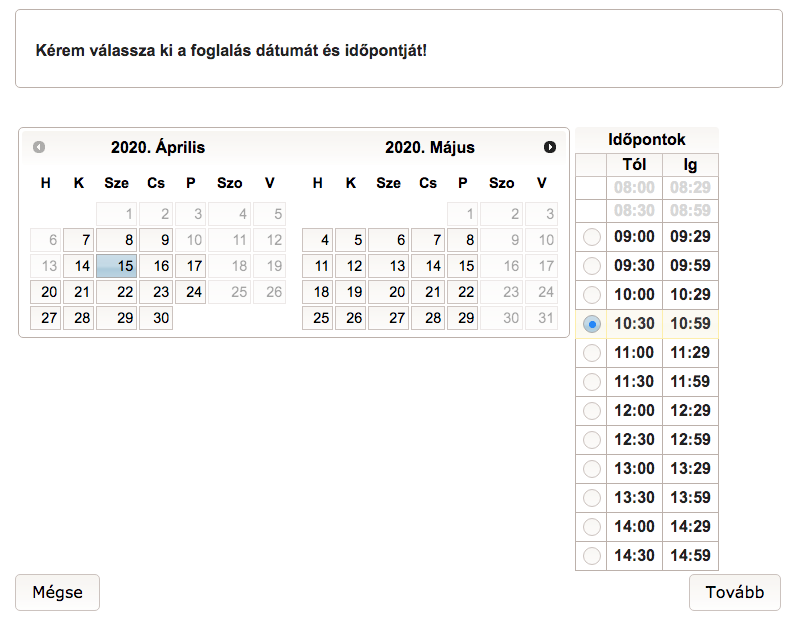Select May 27 in Május calendar

(x=389, y=318)
